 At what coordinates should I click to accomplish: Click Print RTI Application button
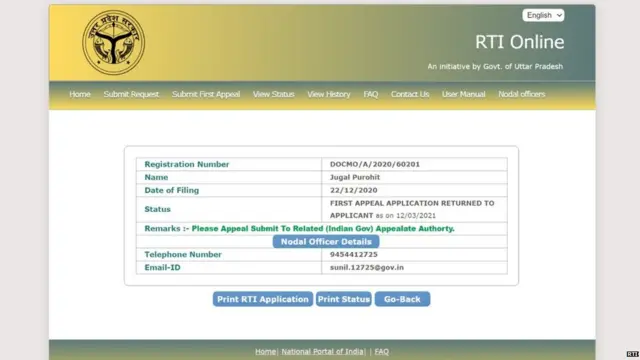coord(262,299)
